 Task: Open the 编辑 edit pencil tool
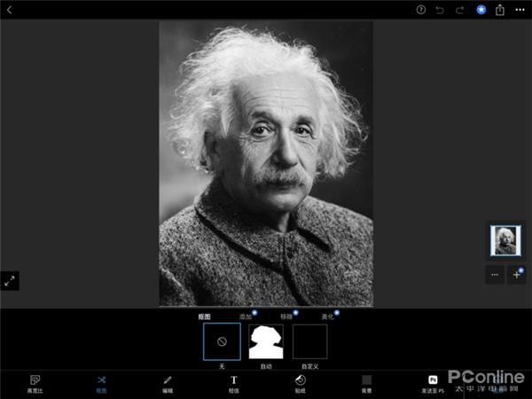tap(168, 384)
